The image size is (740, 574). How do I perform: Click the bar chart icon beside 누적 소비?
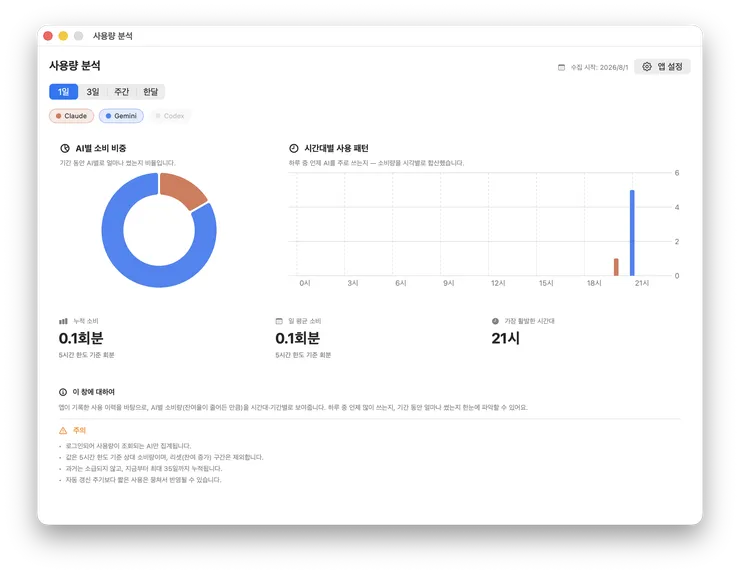63,321
